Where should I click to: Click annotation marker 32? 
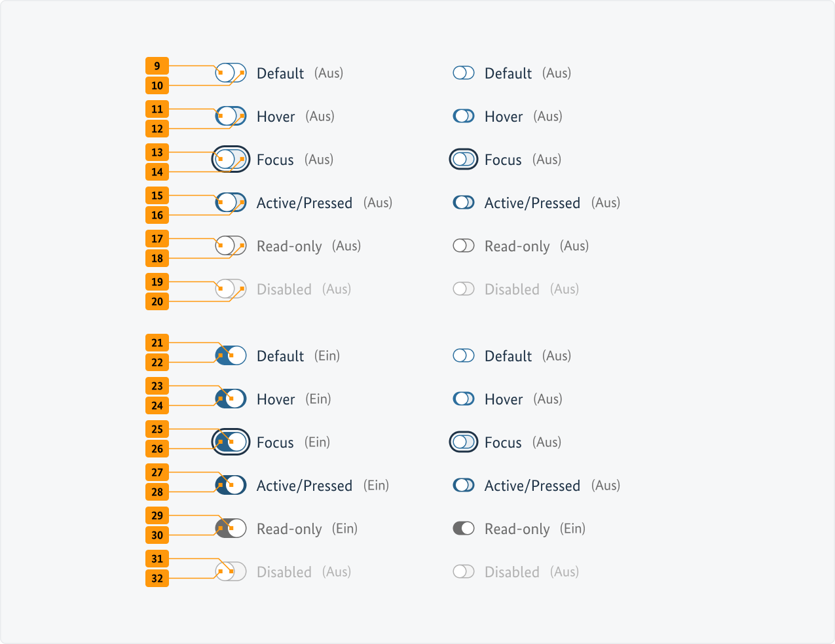point(157,578)
